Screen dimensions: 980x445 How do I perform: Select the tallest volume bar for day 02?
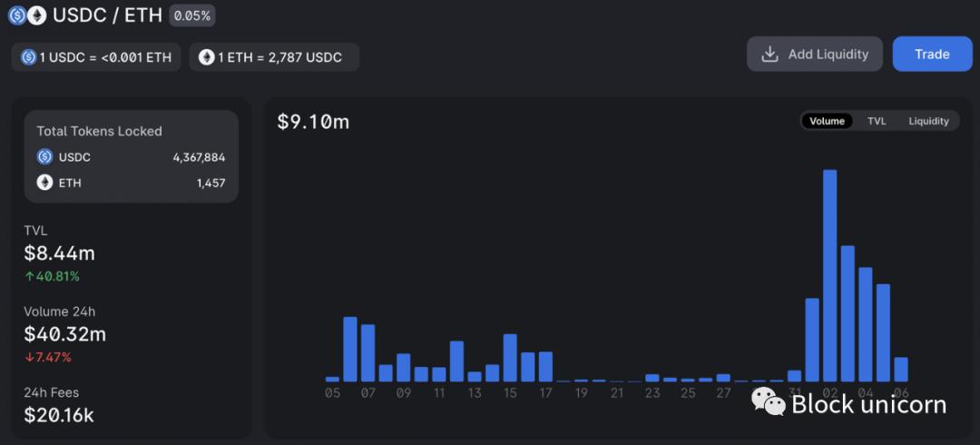(829, 275)
